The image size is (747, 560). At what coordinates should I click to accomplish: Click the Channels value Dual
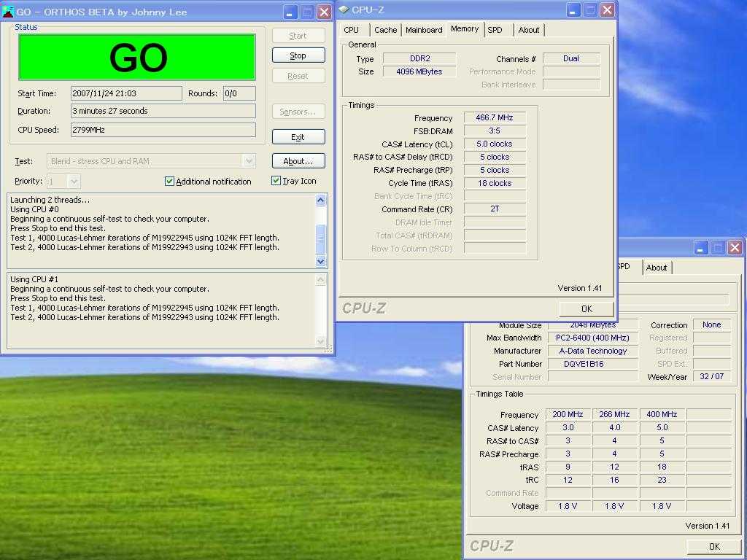click(571, 58)
